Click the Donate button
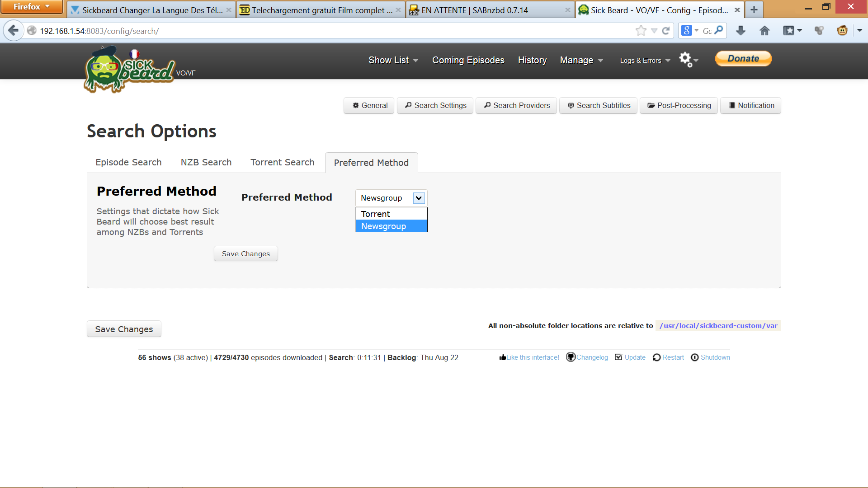 [743, 58]
